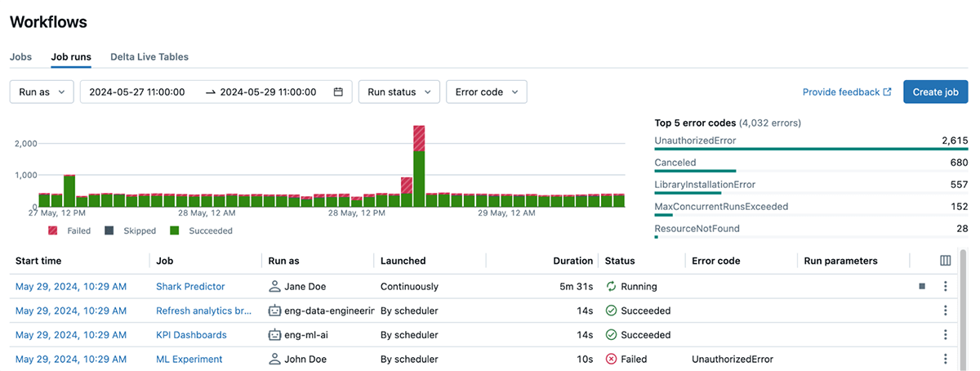Open kebab menu for Shark Predictor row
This screenshot has width=980, height=371.
(946, 287)
